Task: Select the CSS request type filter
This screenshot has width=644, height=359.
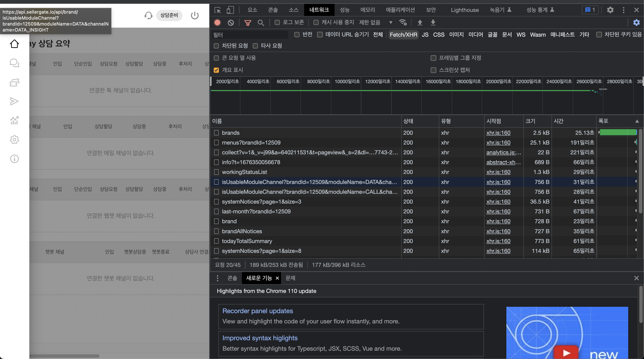Action: 439,35
